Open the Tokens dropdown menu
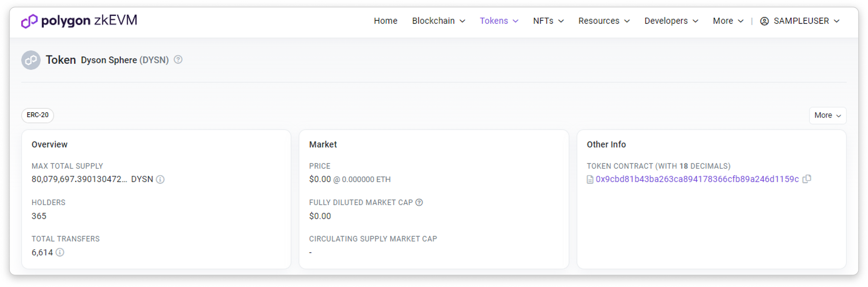This screenshot has height=287, width=868. click(499, 21)
